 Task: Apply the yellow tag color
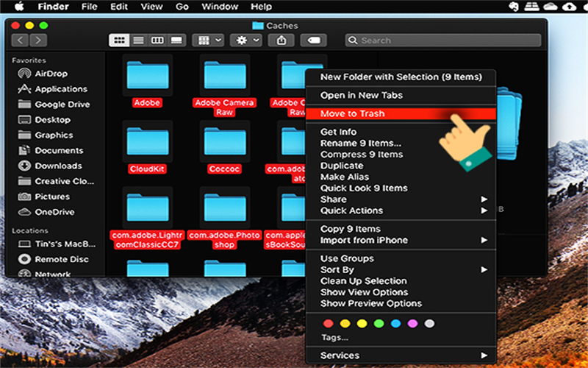click(x=362, y=324)
